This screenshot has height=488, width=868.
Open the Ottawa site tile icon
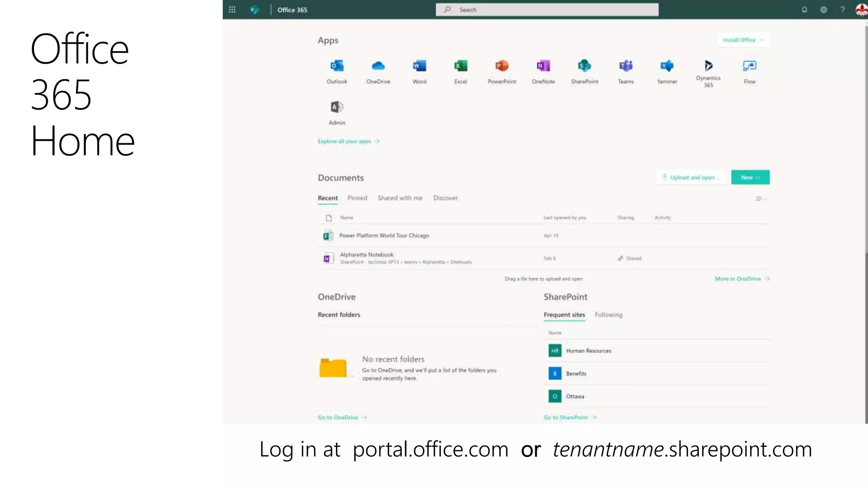(x=555, y=396)
